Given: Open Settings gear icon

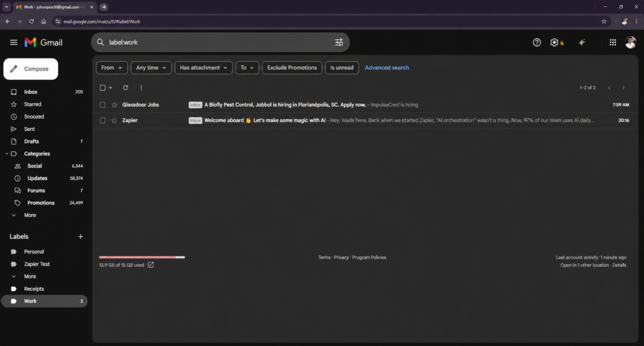Looking at the screenshot, I should tap(554, 42).
